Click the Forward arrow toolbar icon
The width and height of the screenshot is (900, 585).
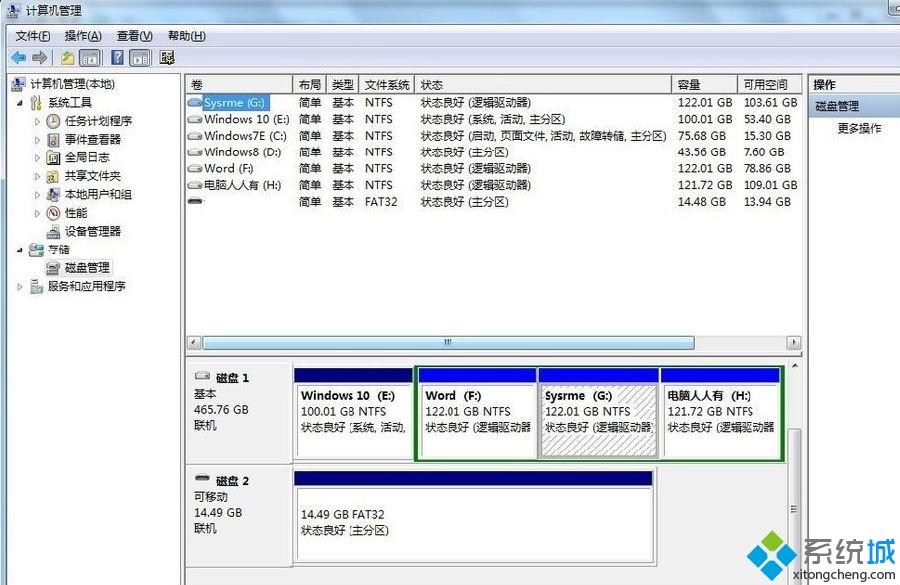tap(40, 57)
